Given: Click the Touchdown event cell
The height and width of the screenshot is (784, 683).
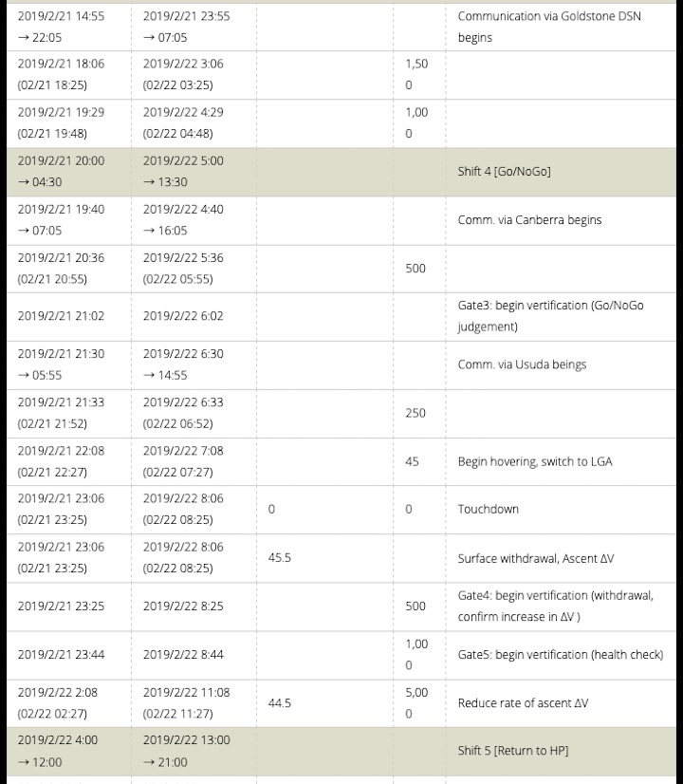Looking at the screenshot, I should click(489, 509).
